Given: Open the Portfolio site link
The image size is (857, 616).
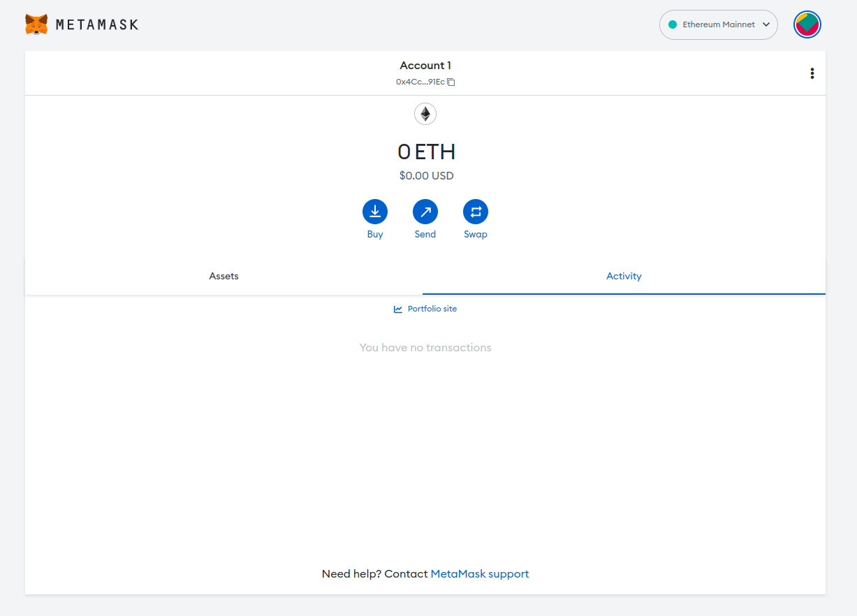Looking at the screenshot, I should tap(425, 309).
